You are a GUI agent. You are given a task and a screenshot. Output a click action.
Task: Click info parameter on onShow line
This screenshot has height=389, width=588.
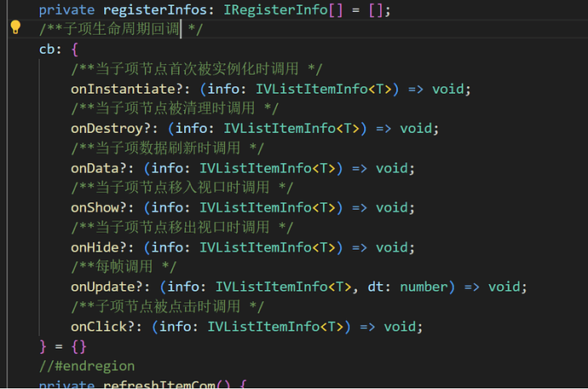coord(167,207)
